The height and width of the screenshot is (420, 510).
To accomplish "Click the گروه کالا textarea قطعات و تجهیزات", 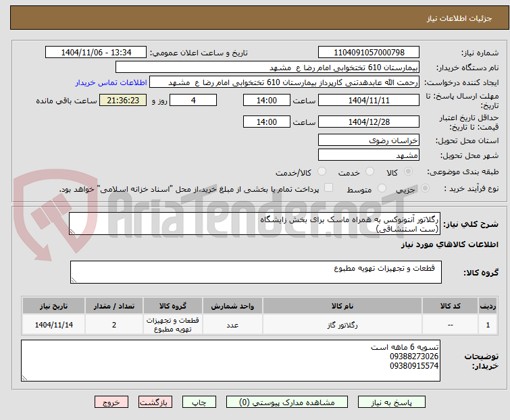I will click(x=256, y=272).
